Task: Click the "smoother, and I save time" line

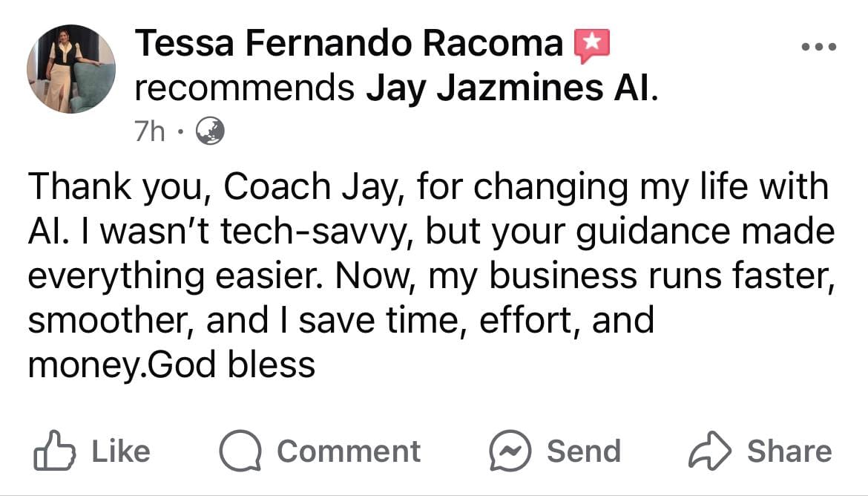Action: coord(341,321)
